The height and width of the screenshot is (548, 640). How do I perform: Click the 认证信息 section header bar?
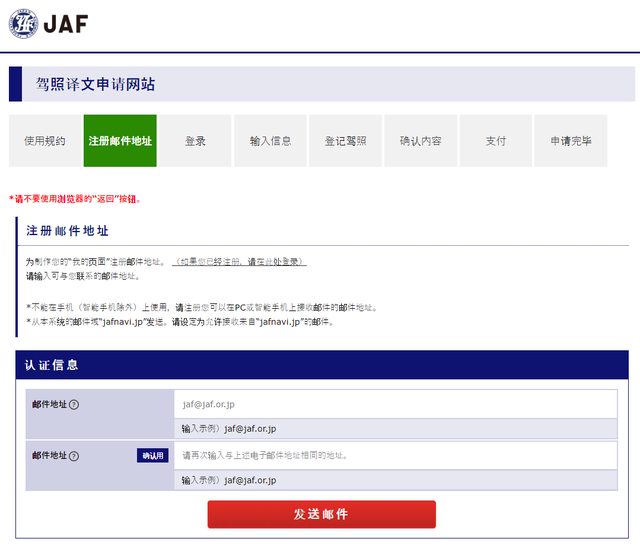(321, 365)
